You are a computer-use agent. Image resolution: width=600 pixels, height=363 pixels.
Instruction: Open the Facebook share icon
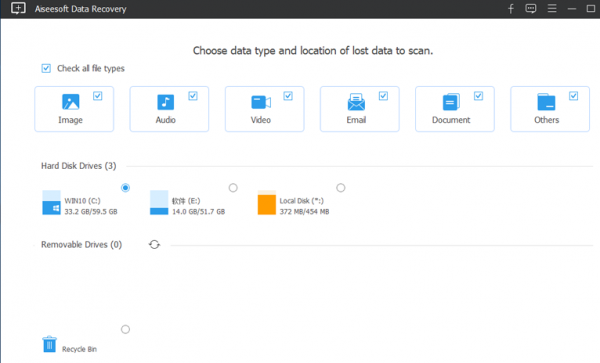point(511,8)
